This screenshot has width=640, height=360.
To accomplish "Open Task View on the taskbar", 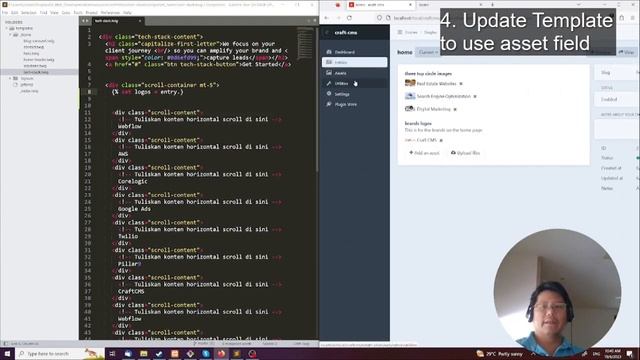I will (112, 353).
